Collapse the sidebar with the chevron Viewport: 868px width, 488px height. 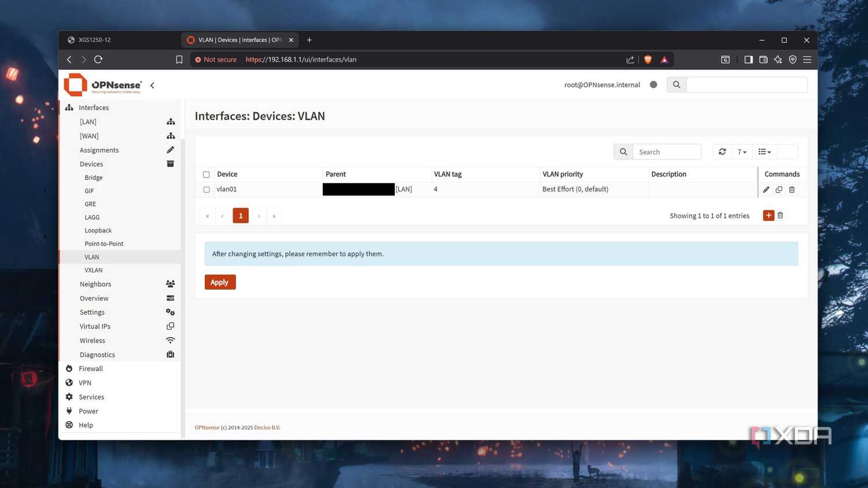click(x=152, y=85)
